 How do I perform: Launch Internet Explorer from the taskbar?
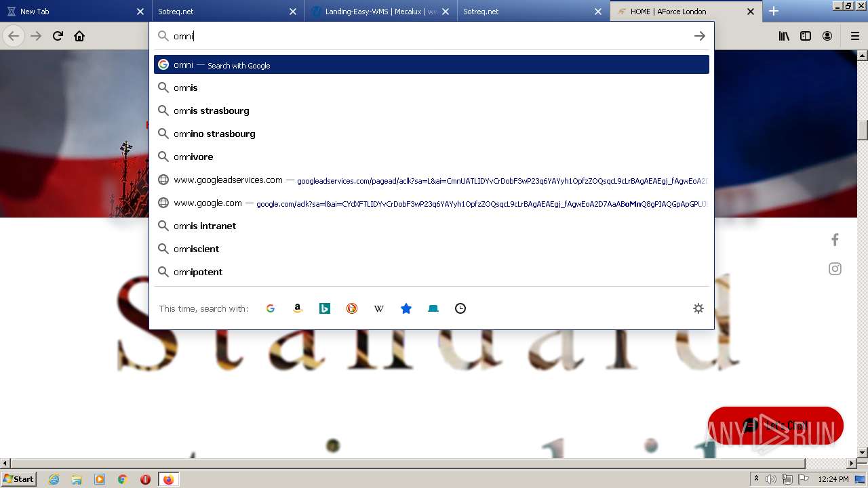point(54,479)
